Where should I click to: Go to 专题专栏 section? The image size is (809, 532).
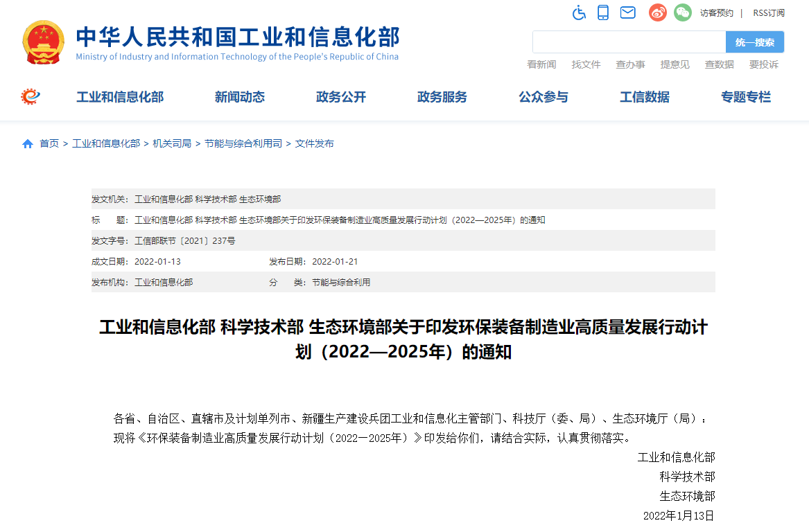745,97
